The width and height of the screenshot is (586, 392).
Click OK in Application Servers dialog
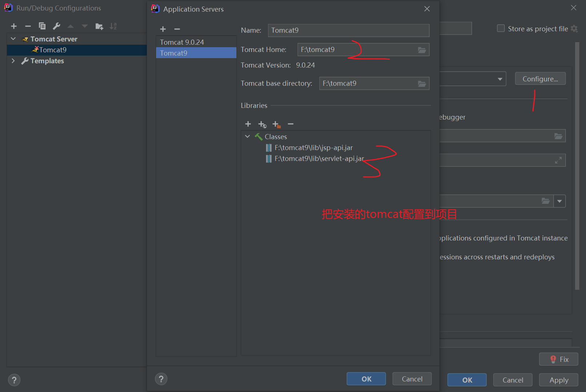point(366,379)
